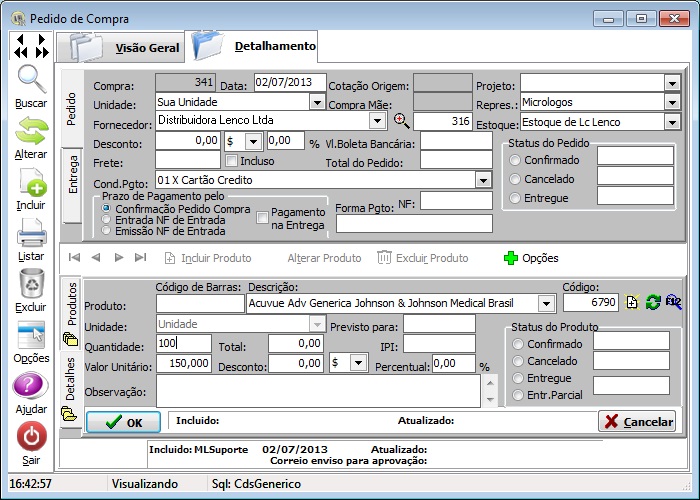700x500 pixels.
Task: Click the Excluir trash bin icon
Action: 31,285
